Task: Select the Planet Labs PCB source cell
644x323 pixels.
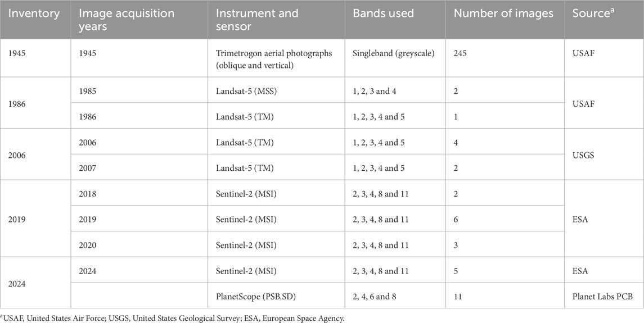Action: click(x=602, y=297)
